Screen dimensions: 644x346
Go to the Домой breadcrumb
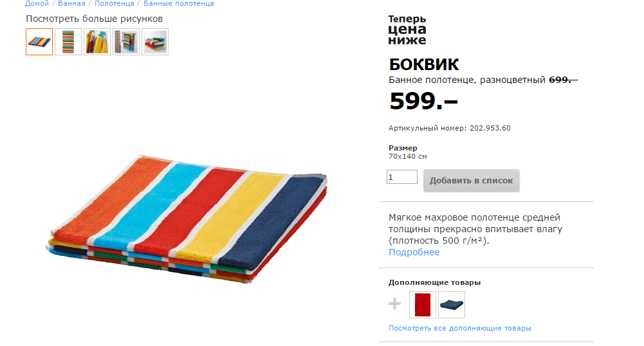pos(37,3)
